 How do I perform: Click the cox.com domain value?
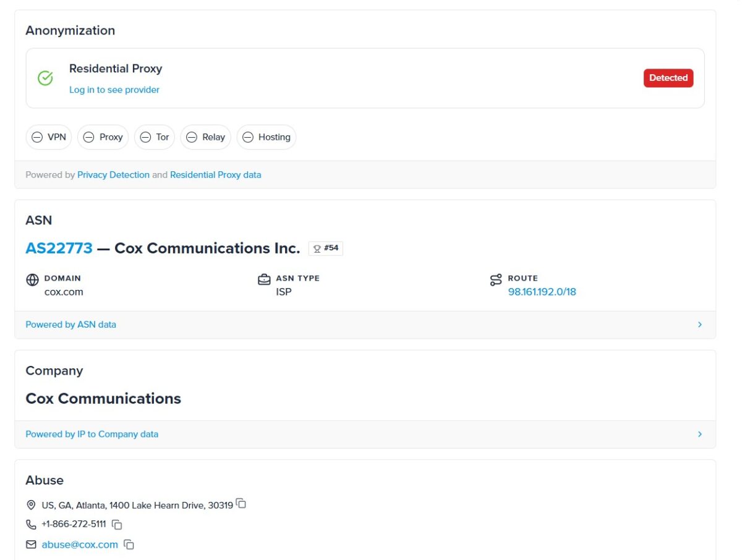tap(64, 292)
